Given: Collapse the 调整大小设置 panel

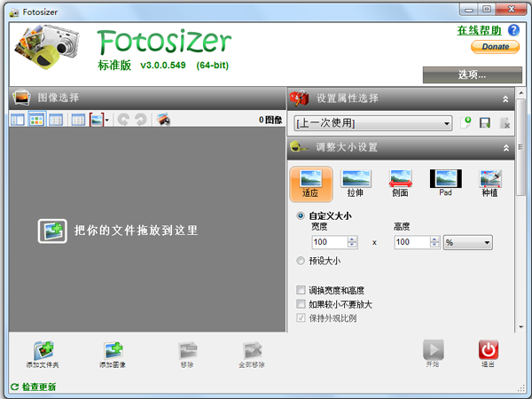Looking at the screenshot, I should tap(506, 147).
